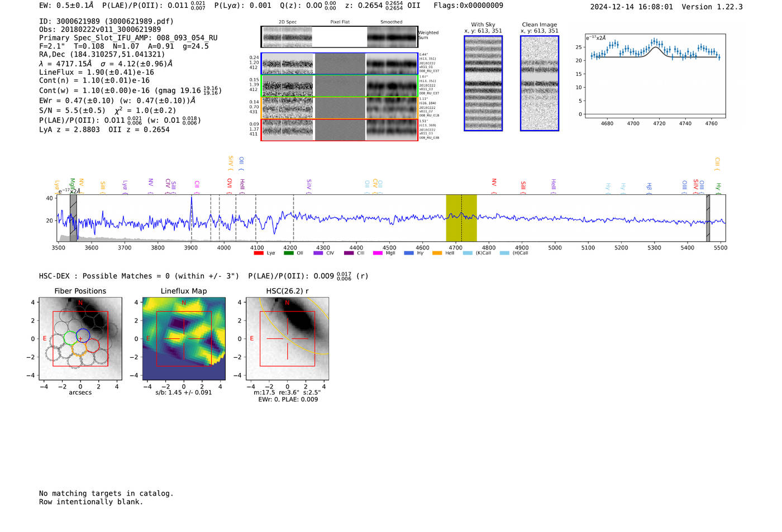782x532 pixels.
Task: Click the CIV purple legend swatch
Action: (318, 253)
